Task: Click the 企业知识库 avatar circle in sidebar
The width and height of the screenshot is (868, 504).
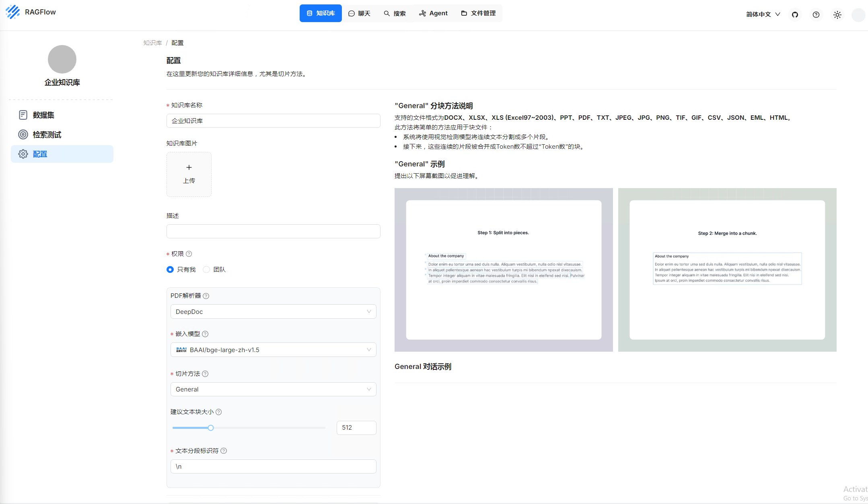Action: coord(62,59)
